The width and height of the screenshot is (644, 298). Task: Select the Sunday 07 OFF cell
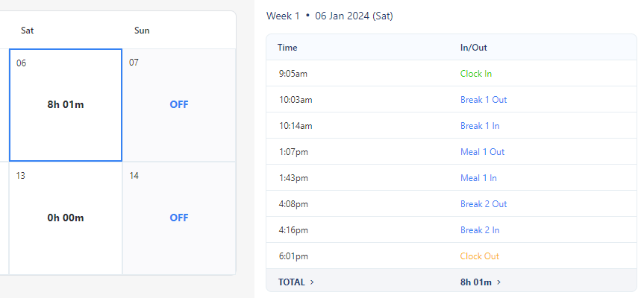[x=179, y=105]
